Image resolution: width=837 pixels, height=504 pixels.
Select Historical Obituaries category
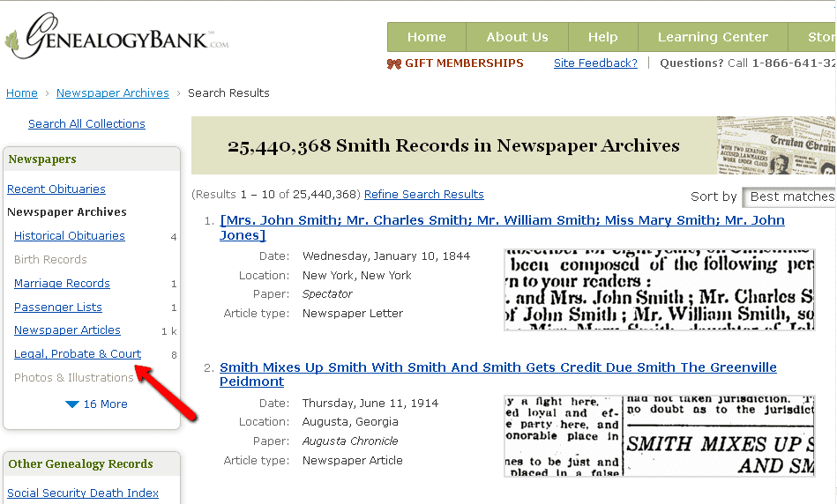pos(70,236)
